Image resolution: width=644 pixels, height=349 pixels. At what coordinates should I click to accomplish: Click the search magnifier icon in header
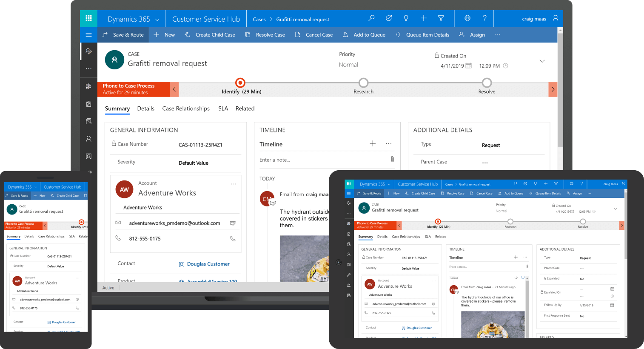pyautogui.click(x=371, y=18)
